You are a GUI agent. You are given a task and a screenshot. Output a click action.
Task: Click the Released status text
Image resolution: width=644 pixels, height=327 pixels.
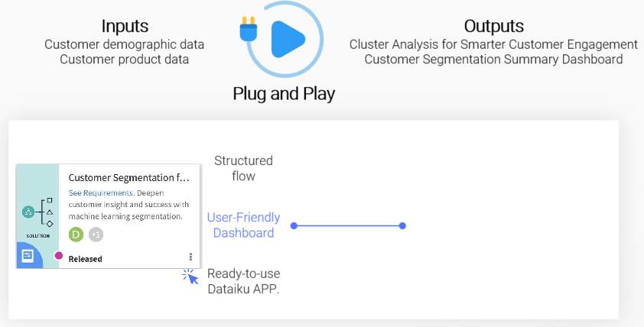86,259
